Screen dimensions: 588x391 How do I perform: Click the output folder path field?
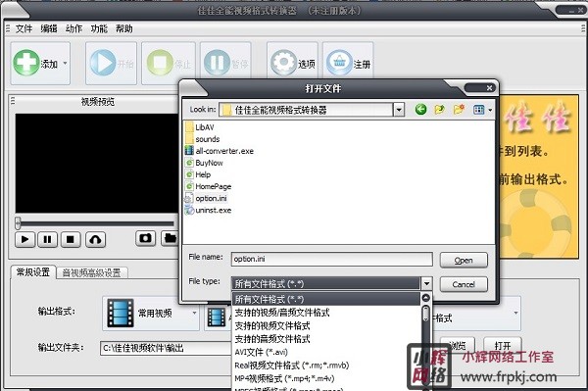tap(166, 348)
